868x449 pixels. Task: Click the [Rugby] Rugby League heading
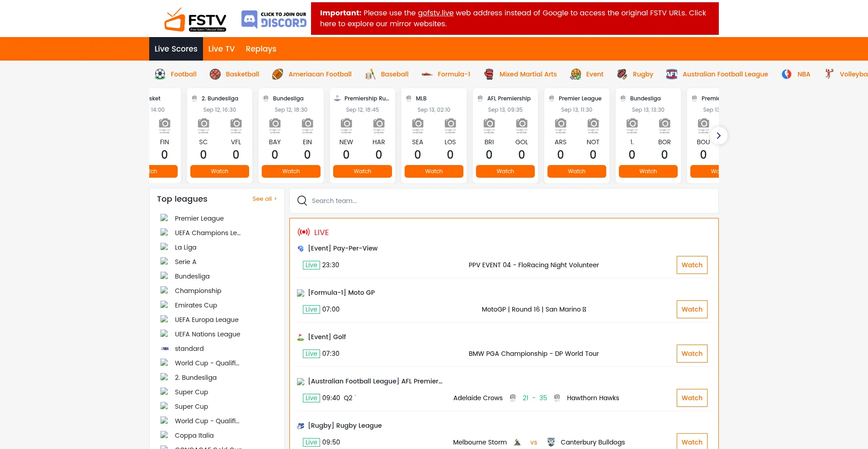tap(345, 425)
